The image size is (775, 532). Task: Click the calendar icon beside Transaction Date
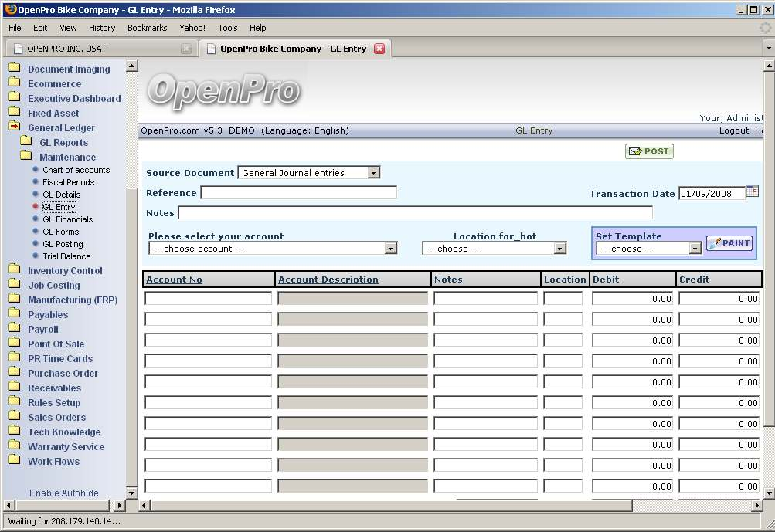(x=752, y=192)
